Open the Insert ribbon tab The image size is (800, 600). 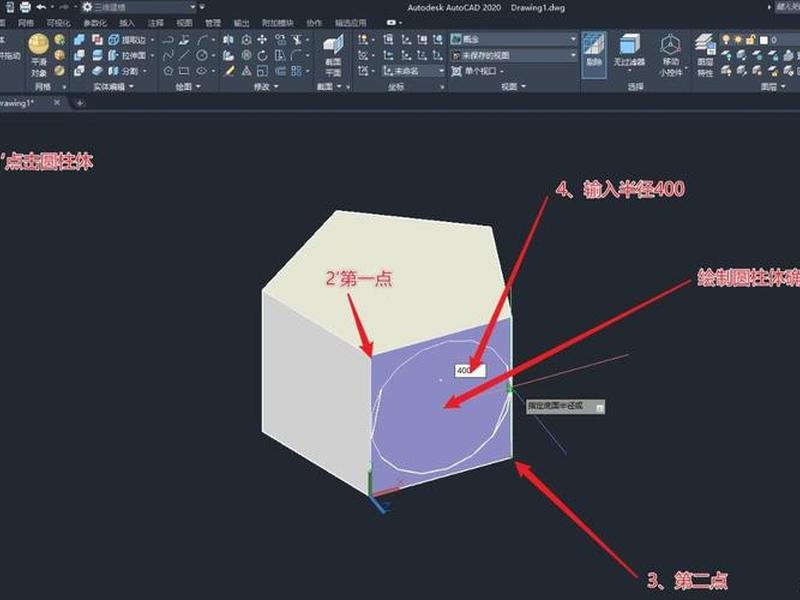tap(127, 23)
